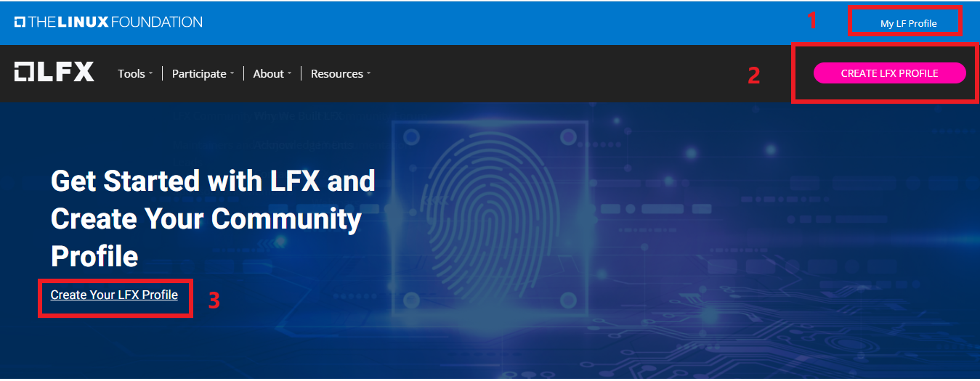This screenshot has height=381, width=980.
Task: Follow the Create Your LFX Profile link
Action: pyautogui.click(x=114, y=295)
